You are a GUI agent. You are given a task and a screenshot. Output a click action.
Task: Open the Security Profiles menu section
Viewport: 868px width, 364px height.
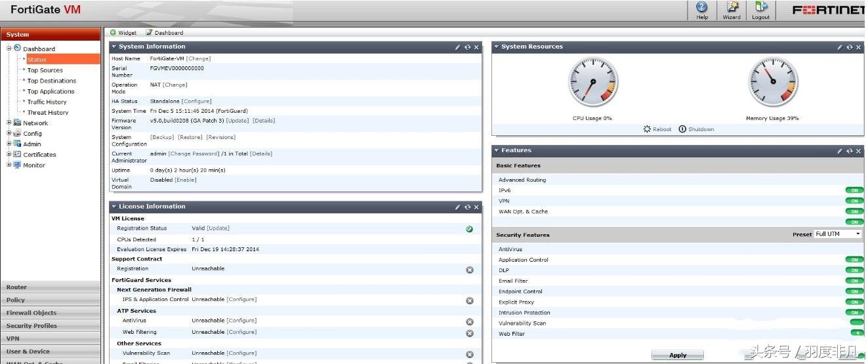coord(31,326)
